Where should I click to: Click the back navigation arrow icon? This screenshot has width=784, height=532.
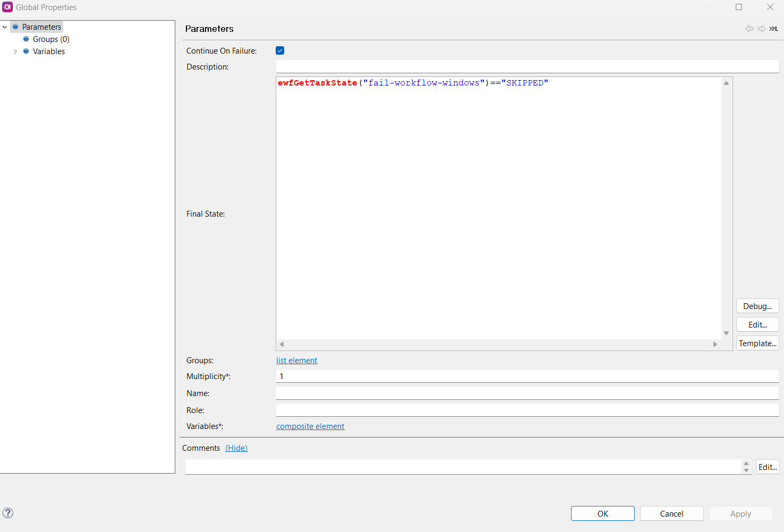[749, 29]
